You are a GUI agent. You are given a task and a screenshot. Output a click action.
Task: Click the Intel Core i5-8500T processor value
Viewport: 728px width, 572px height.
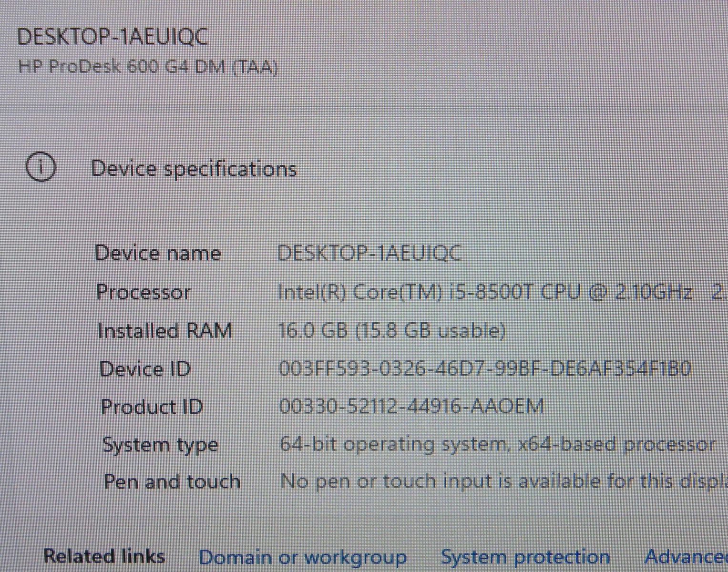pyautogui.click(x=484, y=292)
